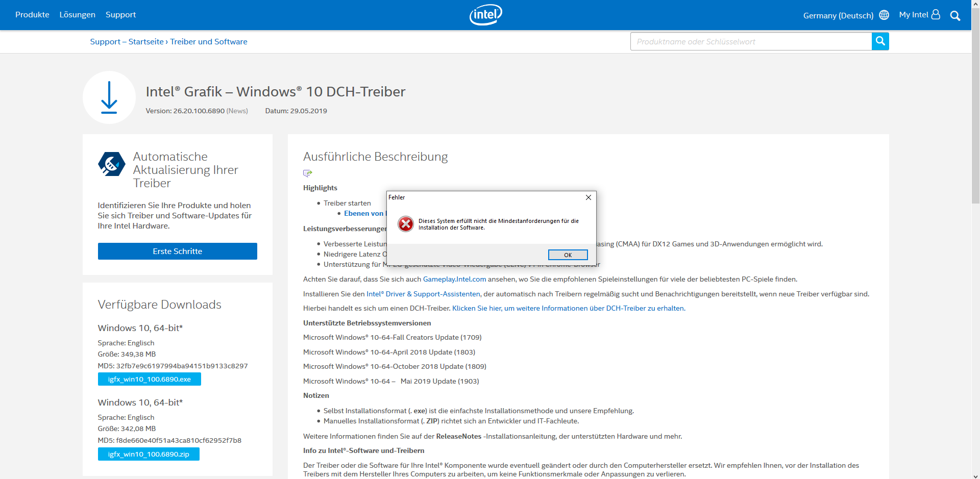Click Mai 2019 Update (1903) line

point(391,381)
